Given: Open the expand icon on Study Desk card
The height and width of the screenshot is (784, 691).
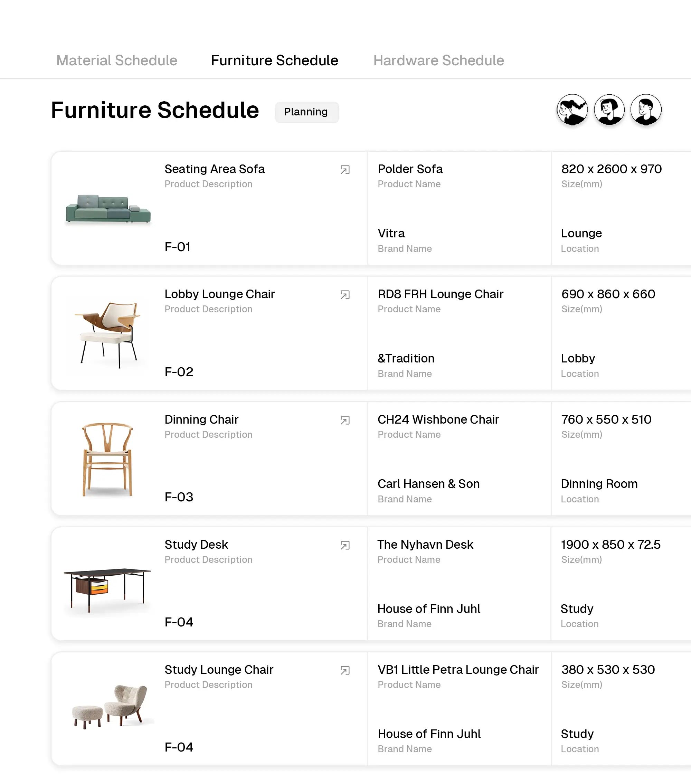Looking at the screenshot, I should click(345, 544).
